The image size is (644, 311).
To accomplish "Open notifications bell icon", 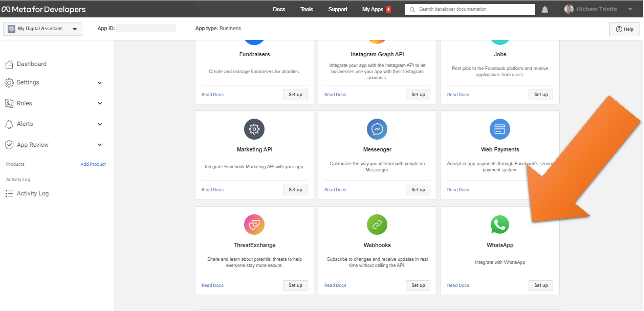I will (544, 10).
